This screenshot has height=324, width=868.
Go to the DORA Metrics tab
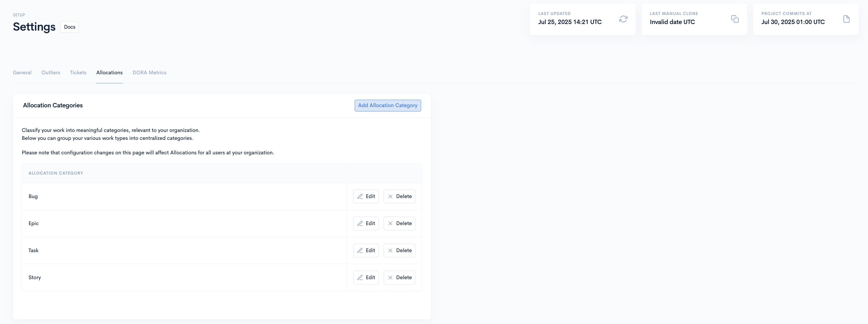(x=149, y=73)
